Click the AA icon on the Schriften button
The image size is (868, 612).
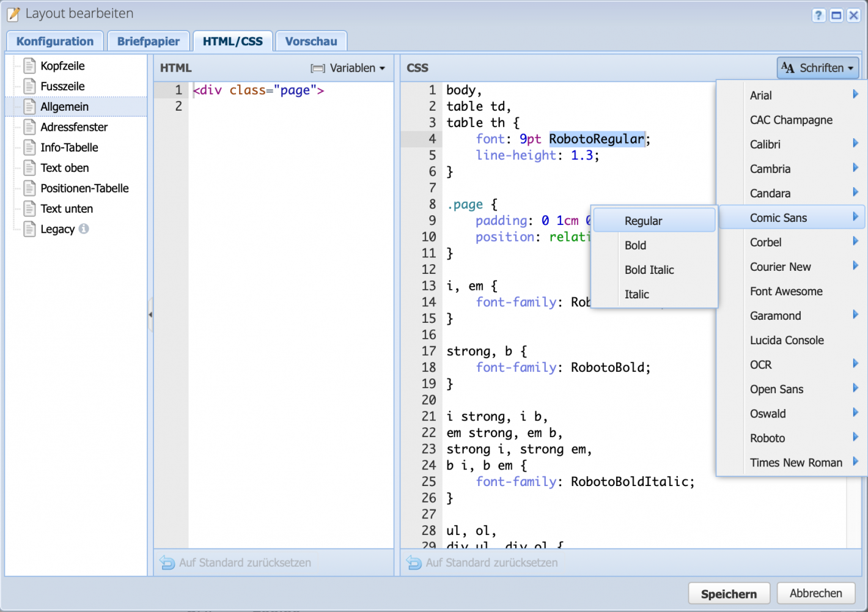click(789, 67)
